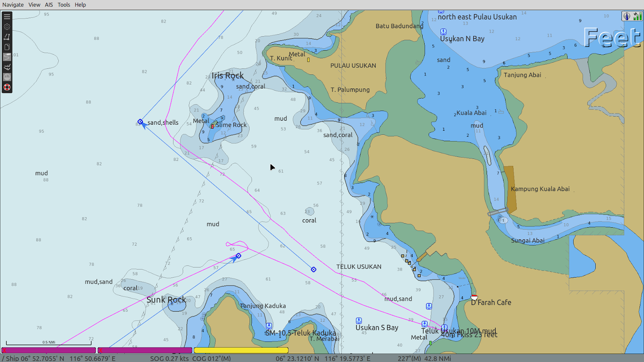Open the Navigate menu
Screen dimensions: 644x362
pos(13,5)
